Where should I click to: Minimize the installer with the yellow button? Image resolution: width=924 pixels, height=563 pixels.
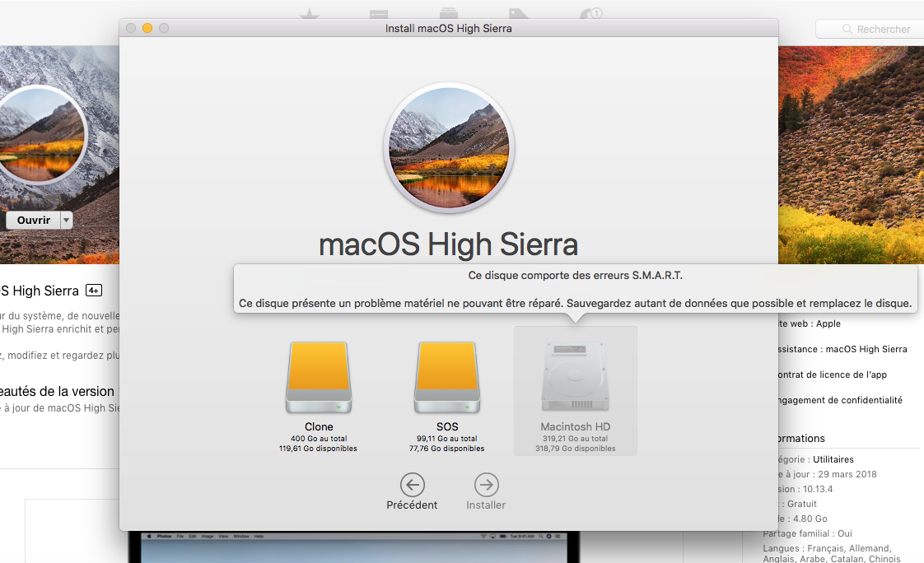click(147, 28)
